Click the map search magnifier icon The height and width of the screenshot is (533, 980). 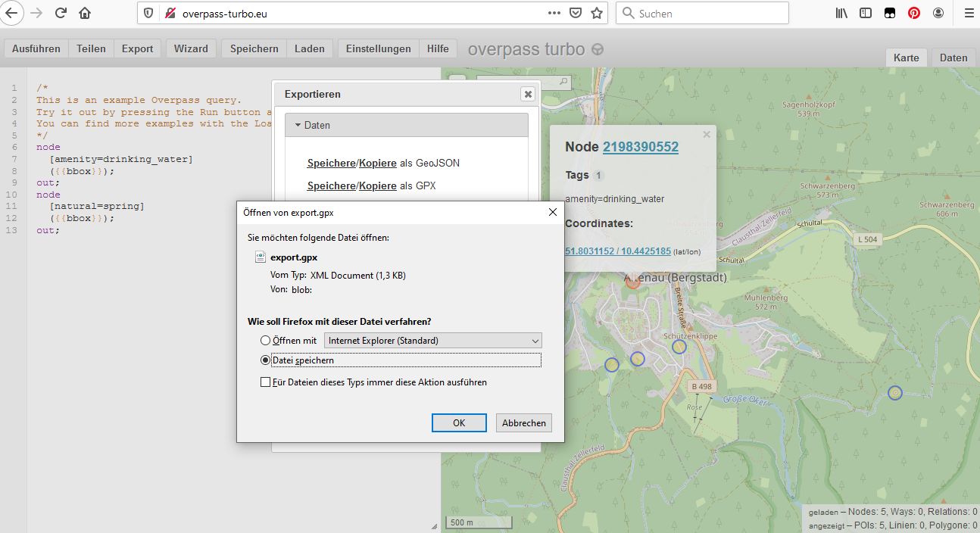coord(563,80)
